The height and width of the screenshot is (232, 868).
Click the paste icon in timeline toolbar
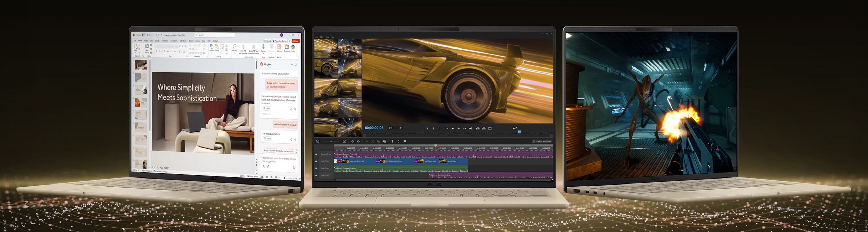[384, 141]
